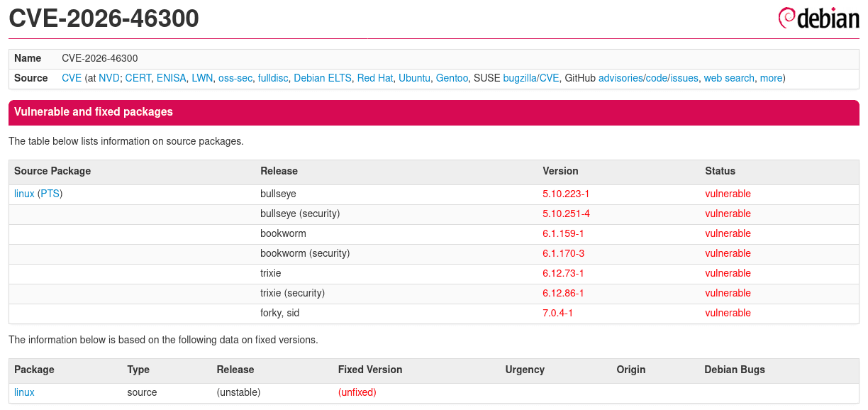Open the Gentoo link

click(x=452, y=78)
